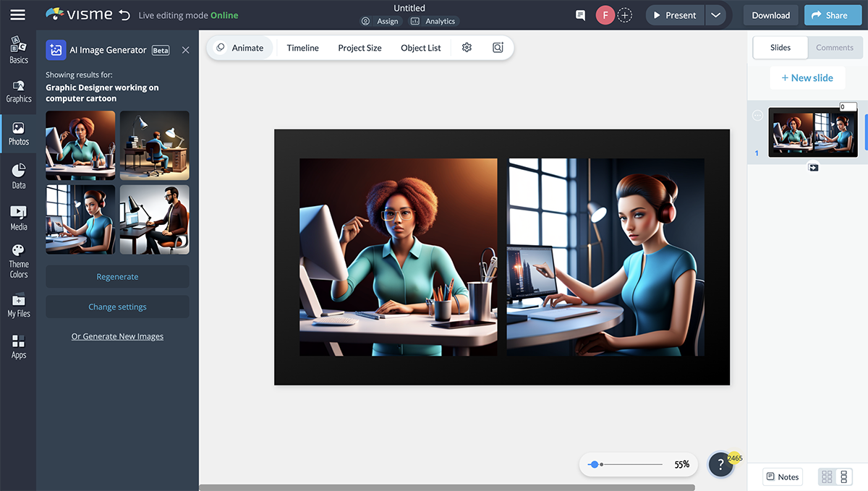Open the Notes panel
868x491 pixels.
pos(783,477)
